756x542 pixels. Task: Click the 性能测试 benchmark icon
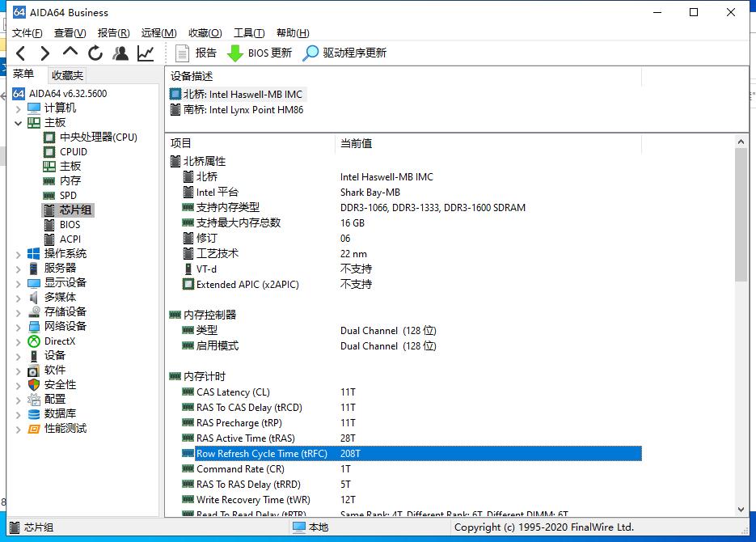34,429
